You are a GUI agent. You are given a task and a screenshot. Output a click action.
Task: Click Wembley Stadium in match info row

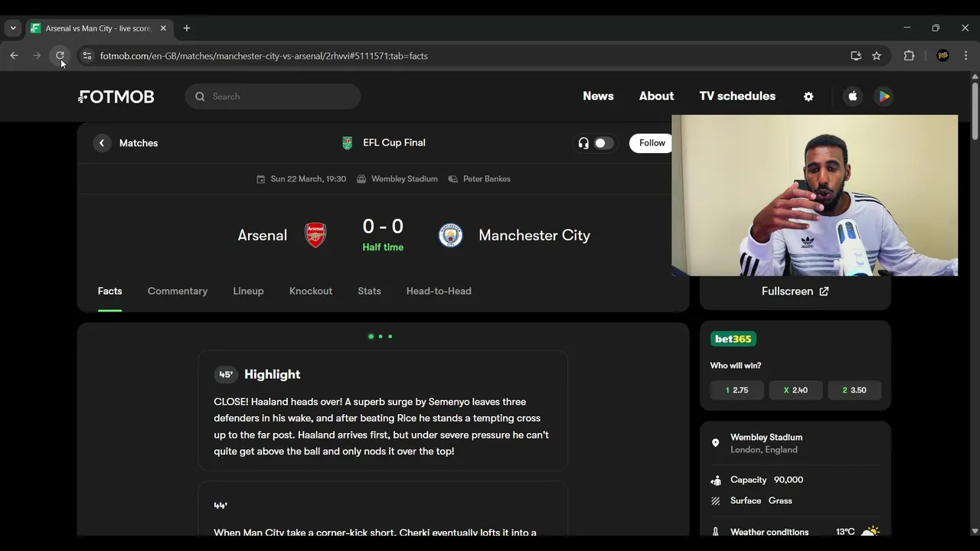tap(404, 179)
